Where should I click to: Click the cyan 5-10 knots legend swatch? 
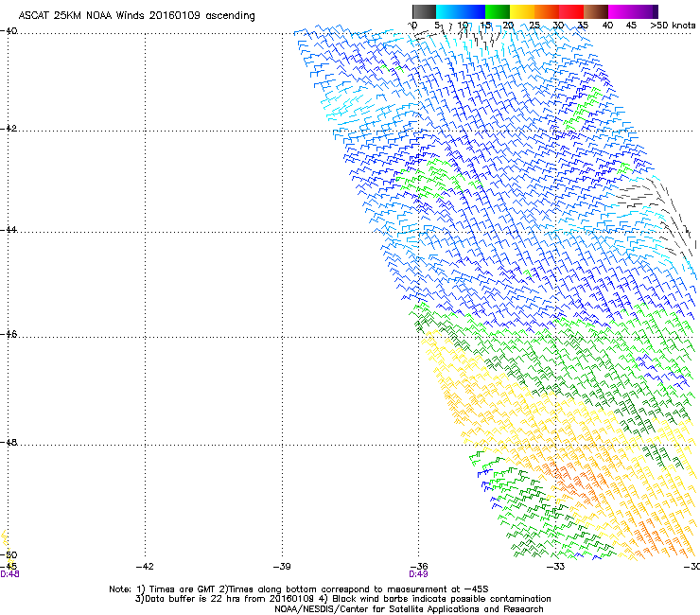coord(448,11)
